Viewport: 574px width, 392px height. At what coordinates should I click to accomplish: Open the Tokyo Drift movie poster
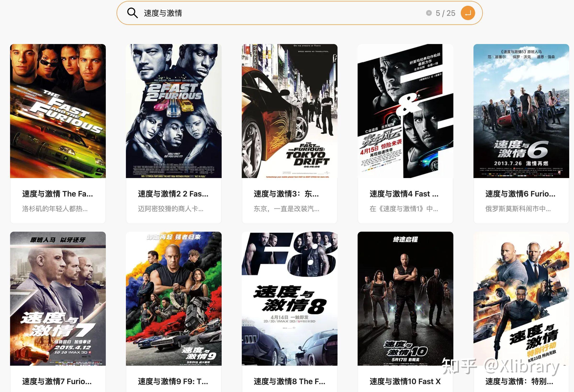pos(289,111)
